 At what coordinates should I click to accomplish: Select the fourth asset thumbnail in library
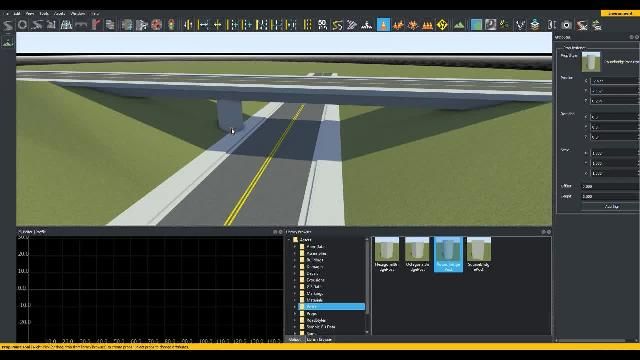479,254
